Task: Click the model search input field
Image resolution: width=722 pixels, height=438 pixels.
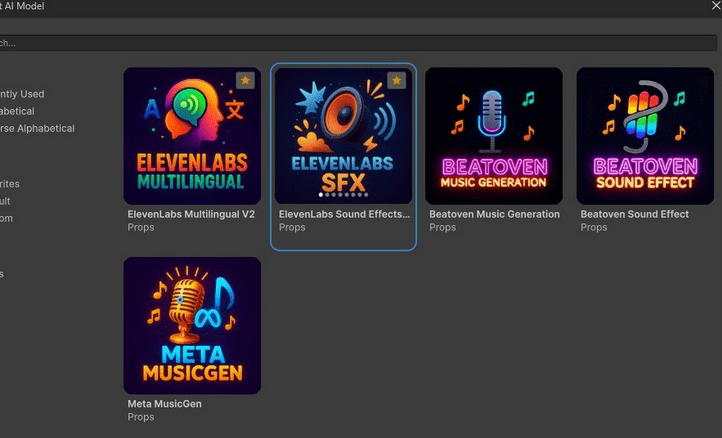Action: click(358, 43)
